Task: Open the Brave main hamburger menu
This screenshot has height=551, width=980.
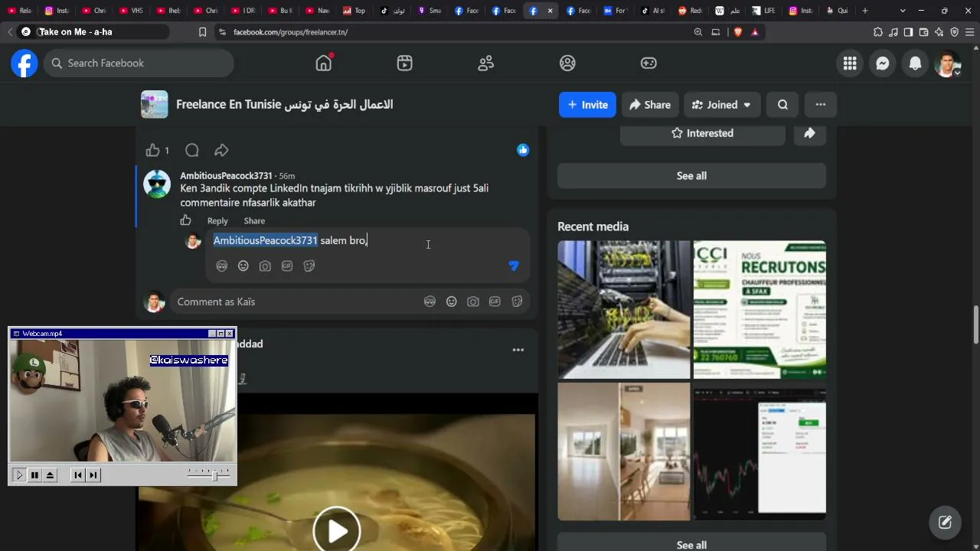Action: point(969,32)
